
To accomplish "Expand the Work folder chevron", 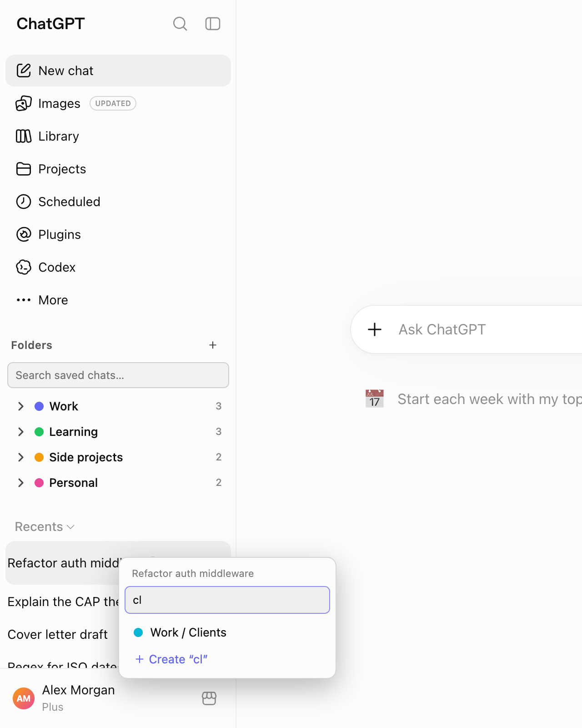I will (21, 406).
